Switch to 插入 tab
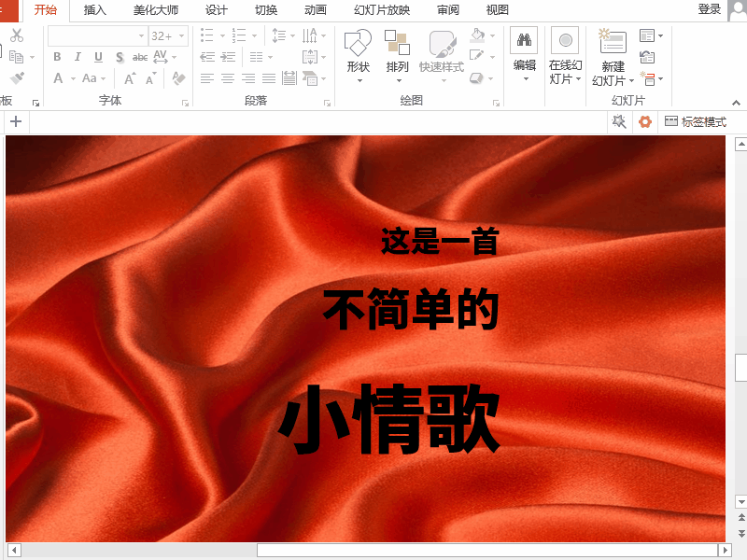 coord(95,10)
